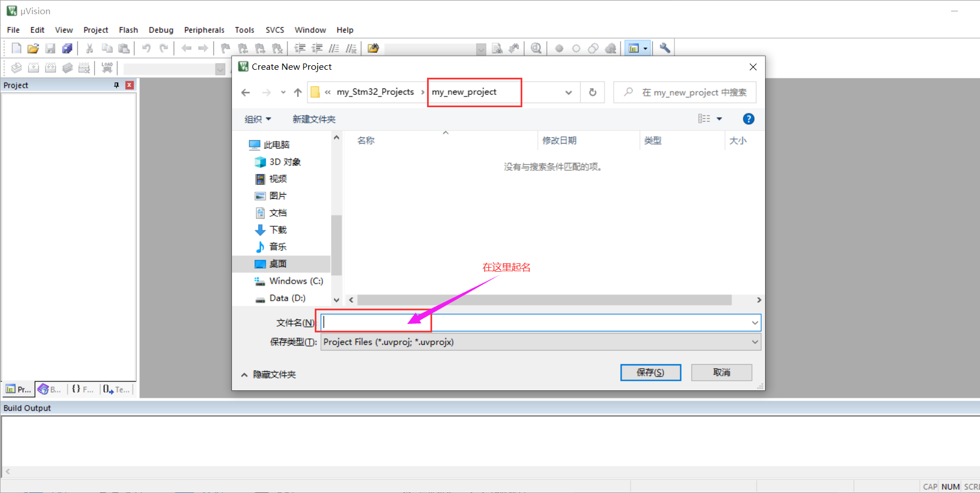The width and height of the screenshot is (980, 493).
Task: Insert a bookmark with the flag icon
Action: (226, 48)
